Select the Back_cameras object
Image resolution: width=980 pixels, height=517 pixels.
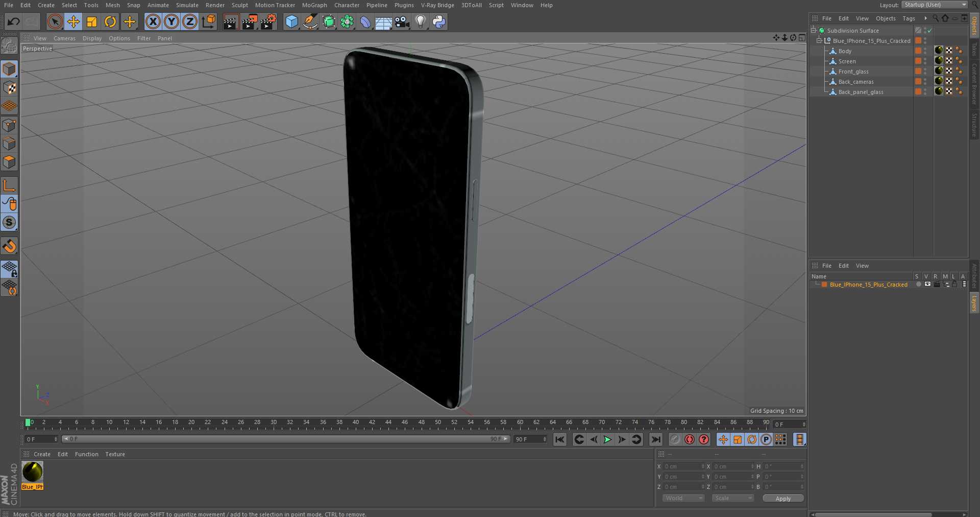[x=856, y=82]
